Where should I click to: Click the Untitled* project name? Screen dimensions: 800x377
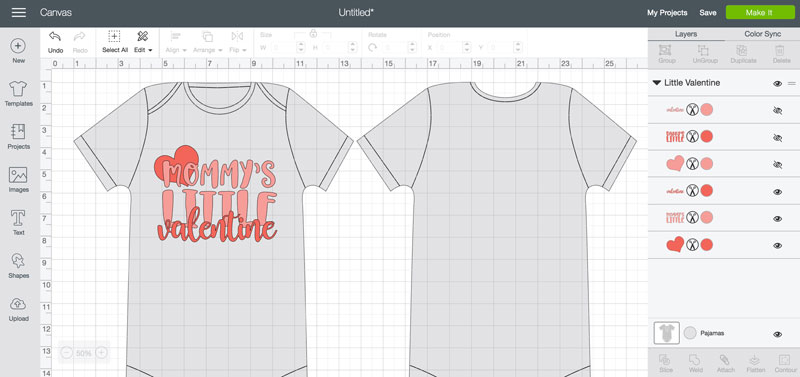point(356,13)
